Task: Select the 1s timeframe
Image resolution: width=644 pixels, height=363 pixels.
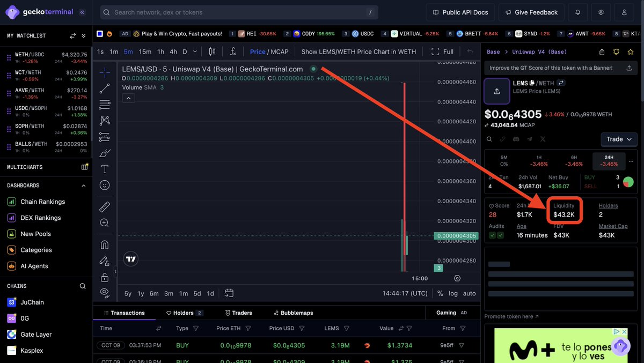Action: tap(100, 51)
